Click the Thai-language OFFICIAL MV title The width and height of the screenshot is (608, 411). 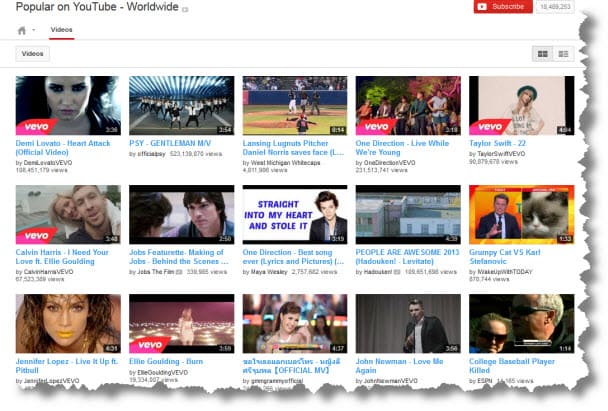tap(292, 366)
